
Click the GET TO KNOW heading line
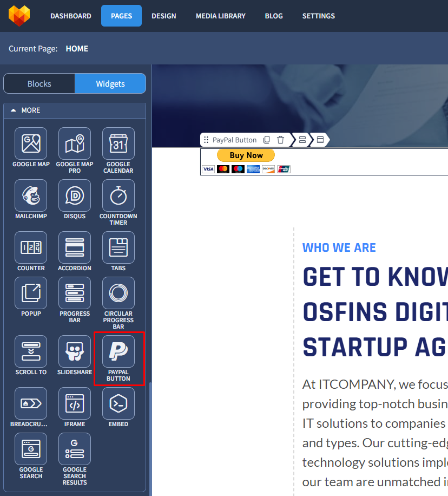375,277
